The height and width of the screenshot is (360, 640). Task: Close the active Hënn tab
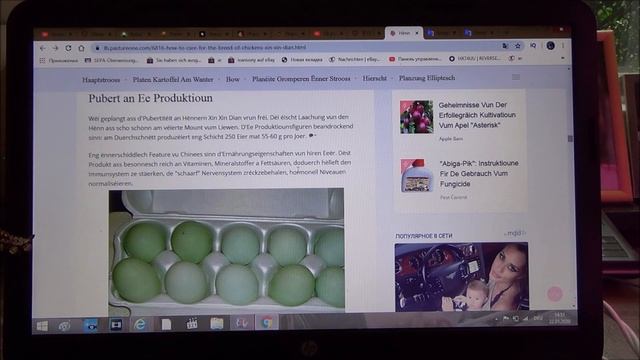417,33
